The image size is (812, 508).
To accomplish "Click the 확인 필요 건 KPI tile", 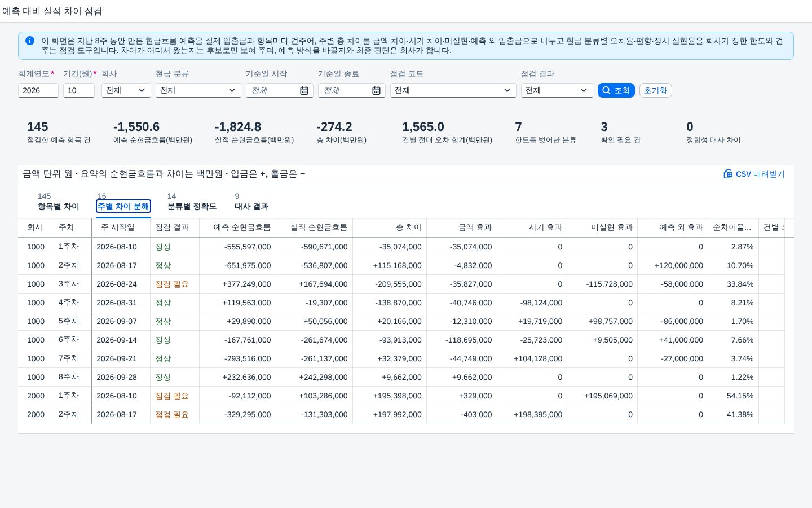I will click(x=621, y=133).
